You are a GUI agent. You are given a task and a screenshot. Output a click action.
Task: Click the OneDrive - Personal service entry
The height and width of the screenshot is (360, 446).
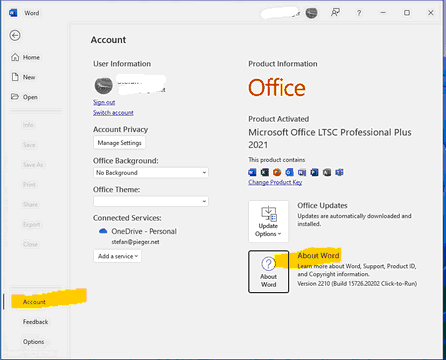tap(144, 231)
